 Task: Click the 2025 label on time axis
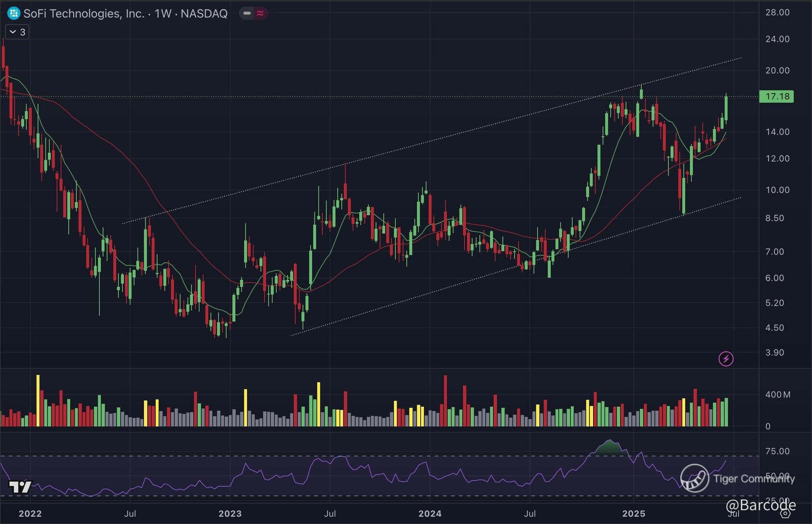click(x=634, y=514)
